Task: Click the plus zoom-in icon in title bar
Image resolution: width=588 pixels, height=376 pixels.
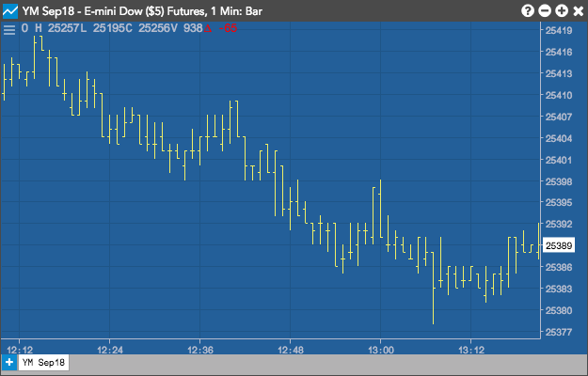Action: pyautogui.click(x=562, y=11)
